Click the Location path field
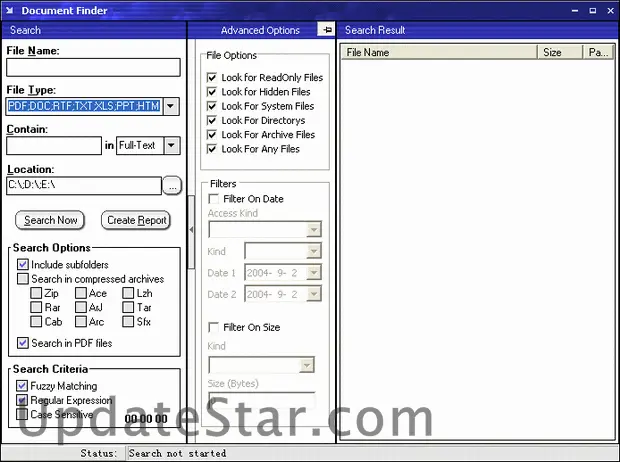The height and width of the screenshot is (462, 620). [84, 186]
